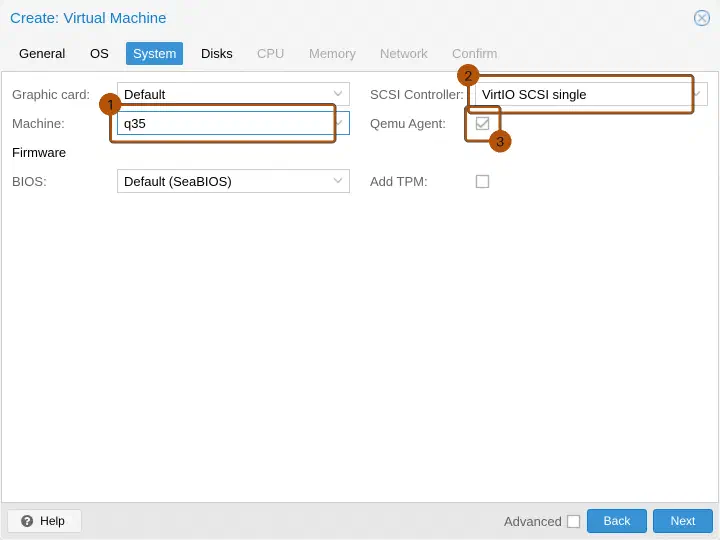Image resolution: width=720 pixels, height=540 pixels.
Task: Click the Create: Virtual Machine title
Action: tap(88, 18)
